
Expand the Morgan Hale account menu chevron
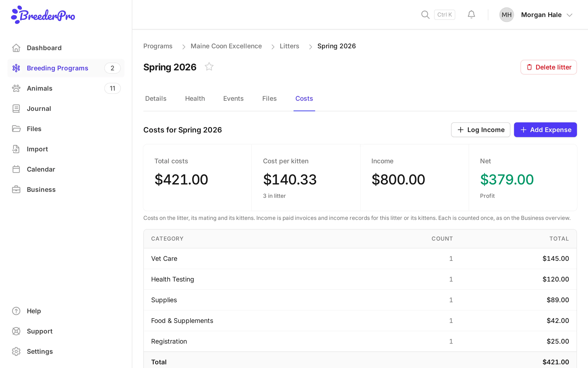click(570, 15)
